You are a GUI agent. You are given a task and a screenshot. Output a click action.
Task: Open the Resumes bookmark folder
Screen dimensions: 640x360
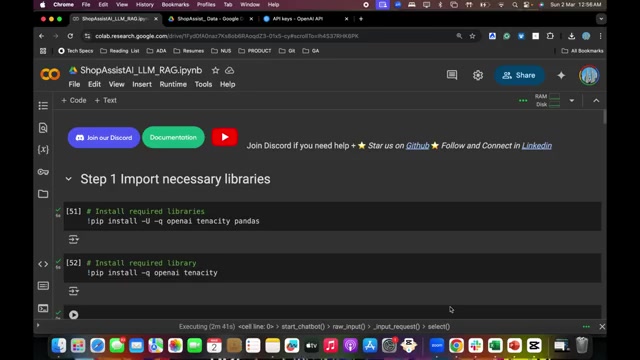pyautogui.click(x=189, y=51)
